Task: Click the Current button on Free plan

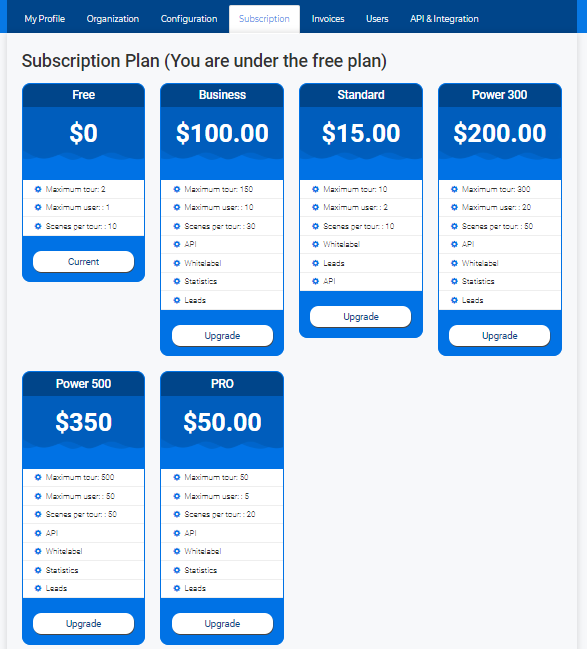Action: point(84,262)
